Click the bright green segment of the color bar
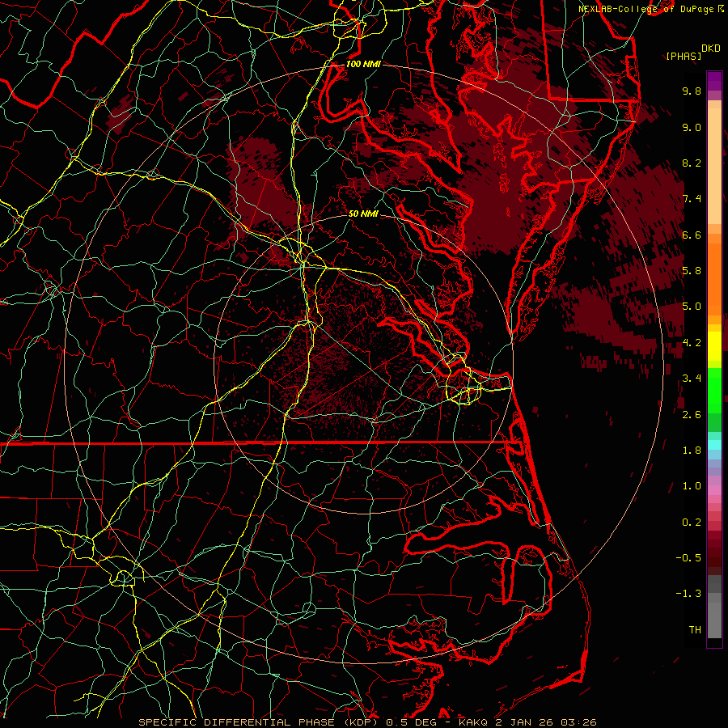Viewport: 728px width, 728px height. [x=714, y=391]
